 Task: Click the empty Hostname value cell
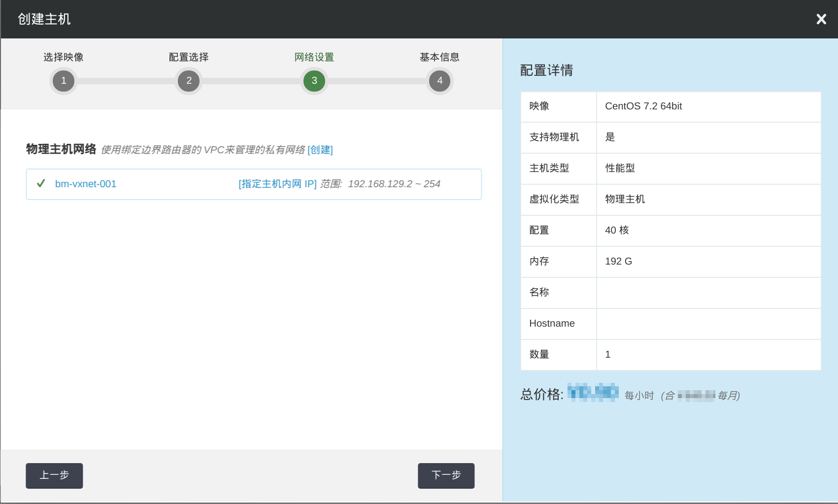(708, 324)
